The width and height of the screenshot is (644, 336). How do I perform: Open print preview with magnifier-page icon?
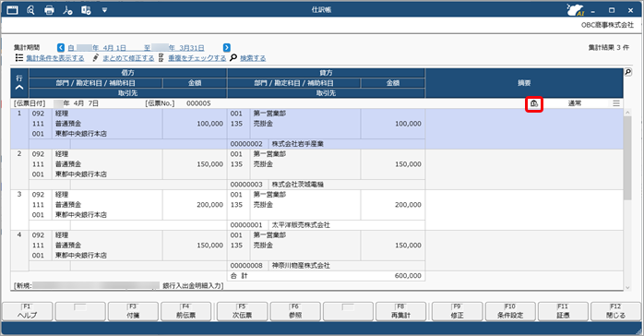(30, 10)
